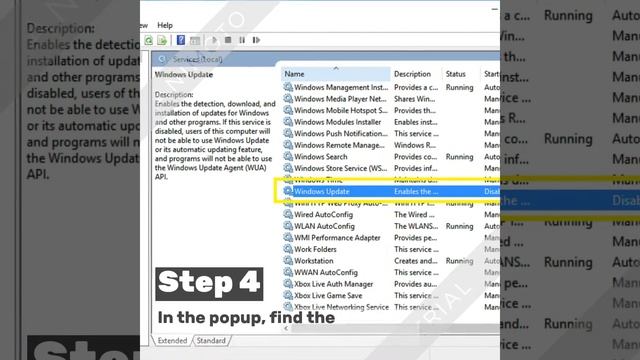Open the blue Help toolbar icon

(181, 40)
